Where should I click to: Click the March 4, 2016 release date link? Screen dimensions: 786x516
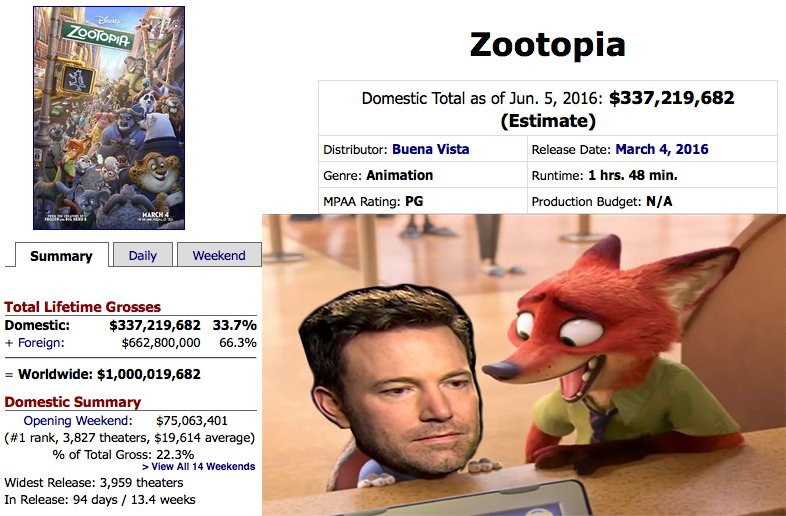coord(662,149)
